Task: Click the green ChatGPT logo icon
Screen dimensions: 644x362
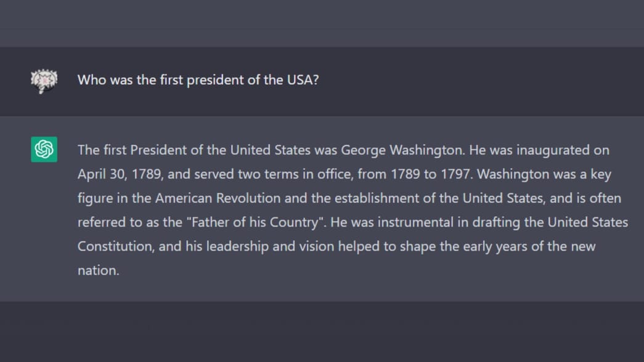Action: 44,150
